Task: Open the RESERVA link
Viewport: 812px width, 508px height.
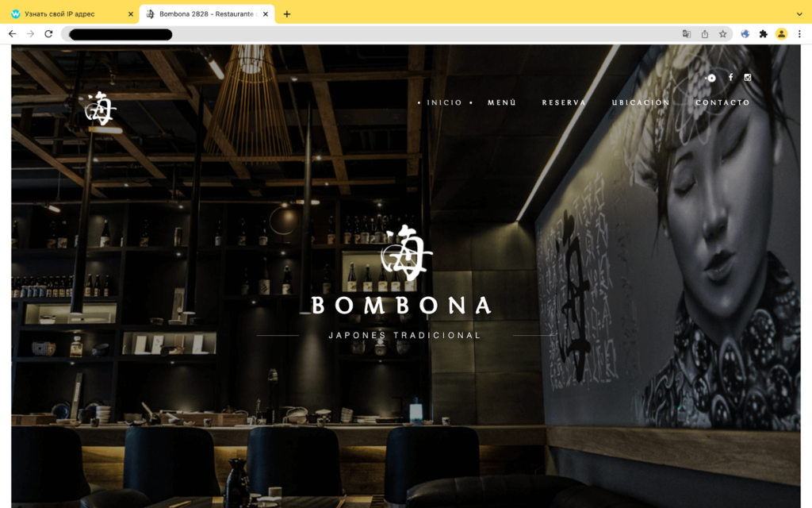Action: click(564, 102)
